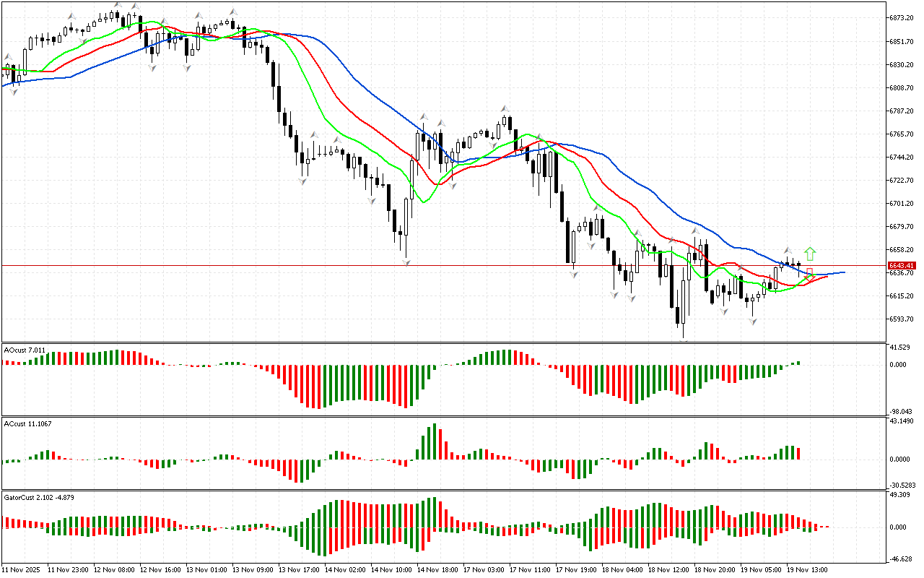Click the 19 Nov 13:00 time label

coord(807,570)
